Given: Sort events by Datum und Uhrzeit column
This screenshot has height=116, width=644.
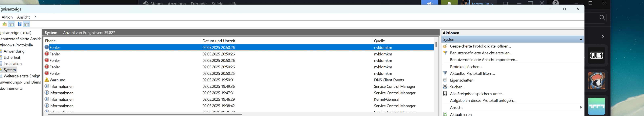Looking at the screenshot, I should tap(219, 41).
